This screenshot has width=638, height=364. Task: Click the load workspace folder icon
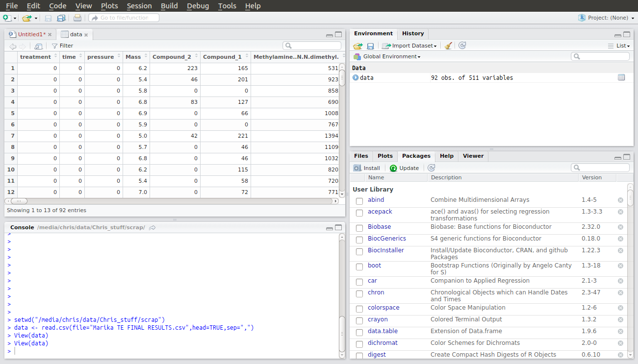tap(357, 46)
